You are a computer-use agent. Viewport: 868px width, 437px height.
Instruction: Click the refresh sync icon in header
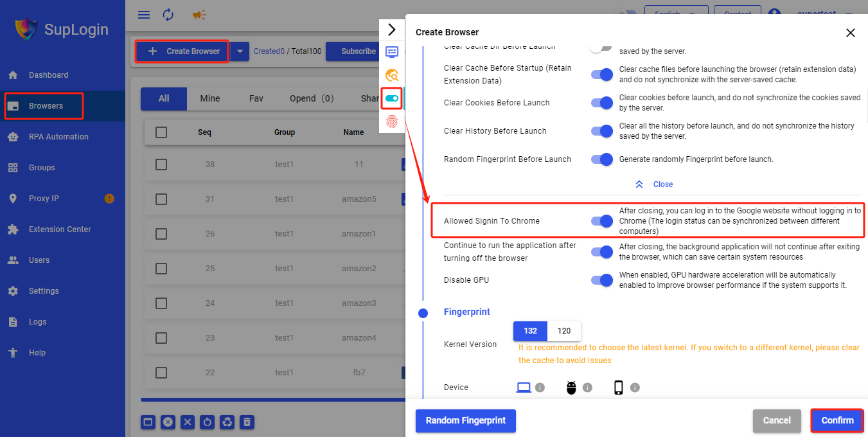point(168,15)
